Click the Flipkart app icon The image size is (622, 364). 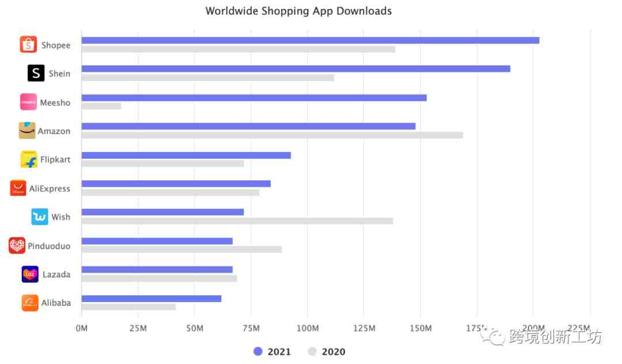click(x=29, y=159)
